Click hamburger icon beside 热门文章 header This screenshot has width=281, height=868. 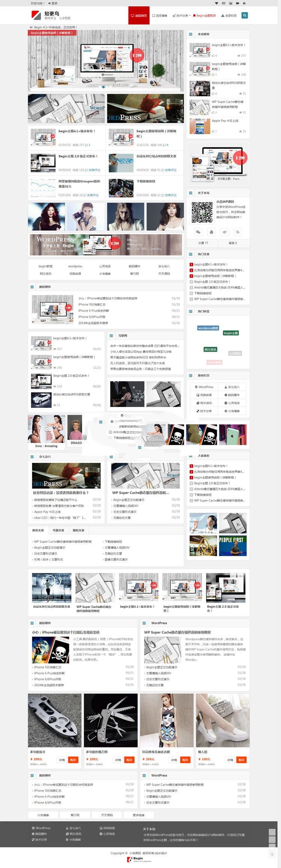[x=191, y=254]
